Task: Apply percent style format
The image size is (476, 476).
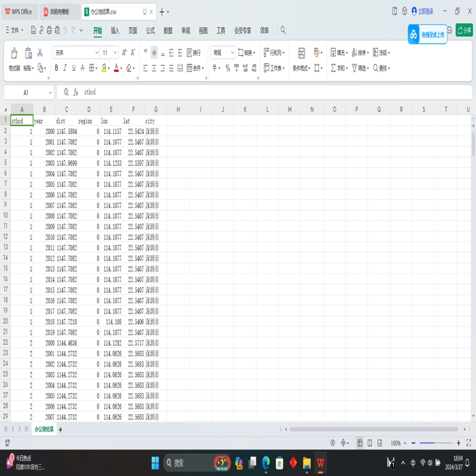Action: coord(228,68)
